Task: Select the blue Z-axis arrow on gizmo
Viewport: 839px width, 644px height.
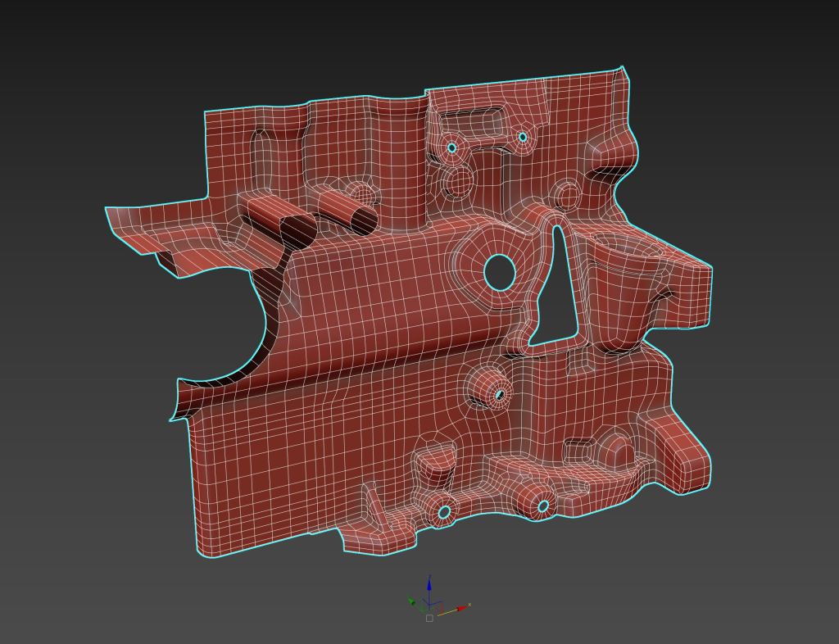Action: [x=429, y=583]
